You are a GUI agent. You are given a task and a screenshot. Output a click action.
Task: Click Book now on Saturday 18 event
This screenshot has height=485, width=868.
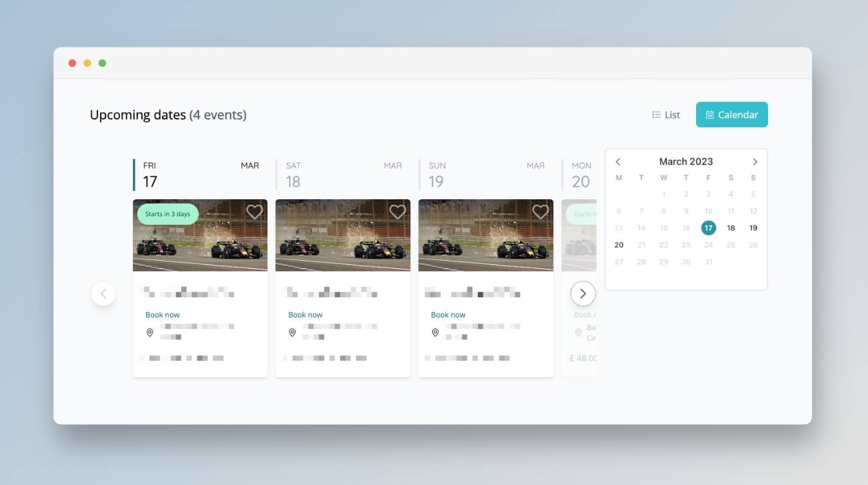pyautogui.click(x=305, y=315)
